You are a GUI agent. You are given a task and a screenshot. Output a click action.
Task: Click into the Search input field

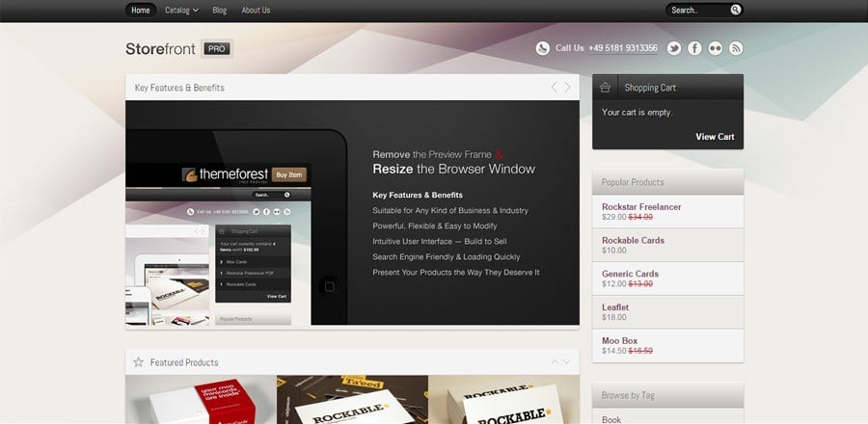pos(696,10)
